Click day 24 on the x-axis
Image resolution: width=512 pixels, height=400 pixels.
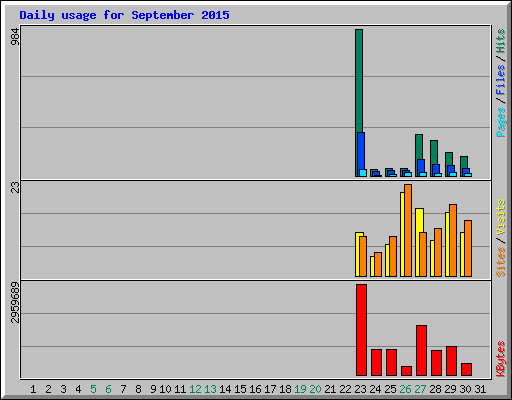pyautogui.click(x=375, y=389)
